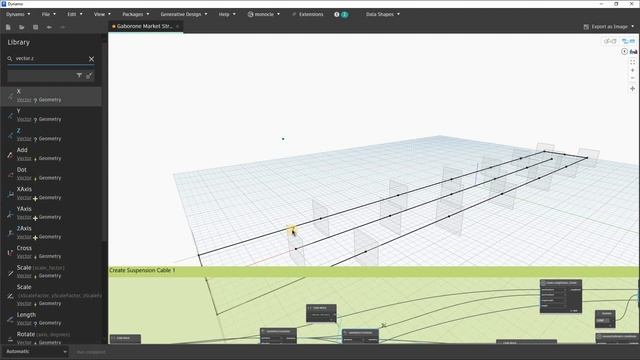Select the Scale (xScaleFactor...) node in library
Image resolution: width=640 pixels, height=360 pixels.
(x=51, y=295)
